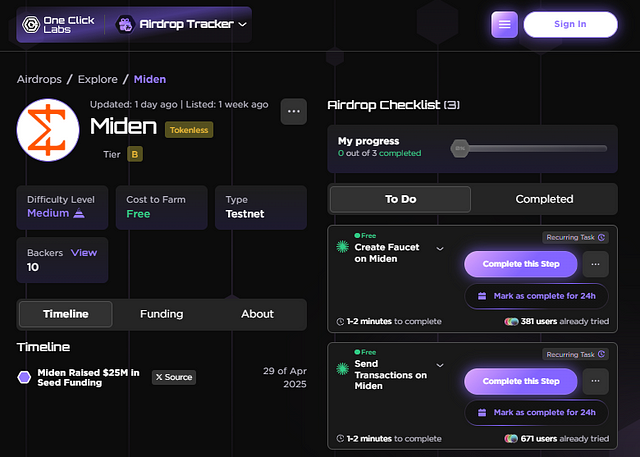Click the Sign In button
This screenshot has width=640, height=457.
click(570, 24)
